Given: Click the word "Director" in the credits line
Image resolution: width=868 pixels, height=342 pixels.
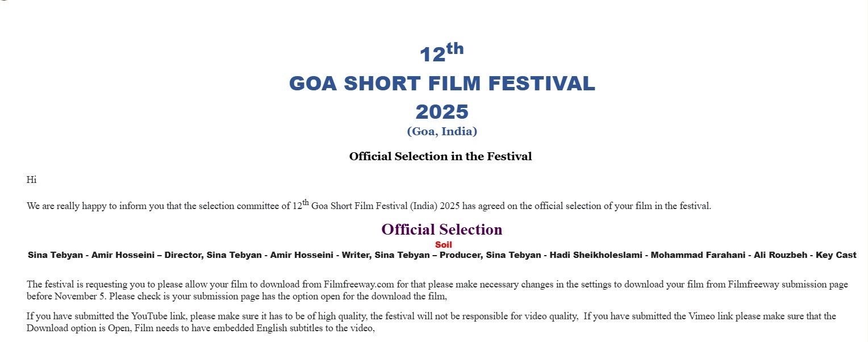Looking at the screenshot, I should tap(183, 255).
